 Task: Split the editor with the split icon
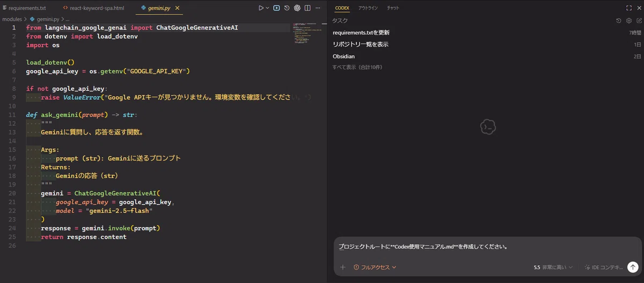pyautogui.click(x=307, y=8)
